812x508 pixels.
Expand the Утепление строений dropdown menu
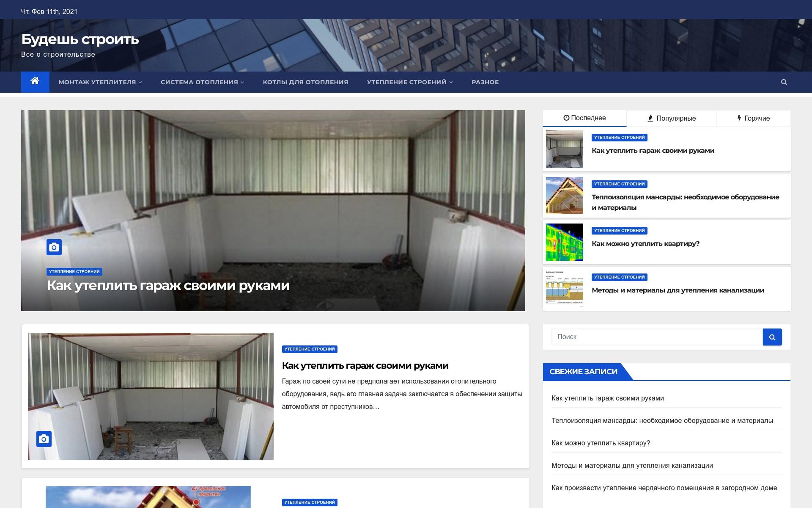click(409, 82)
